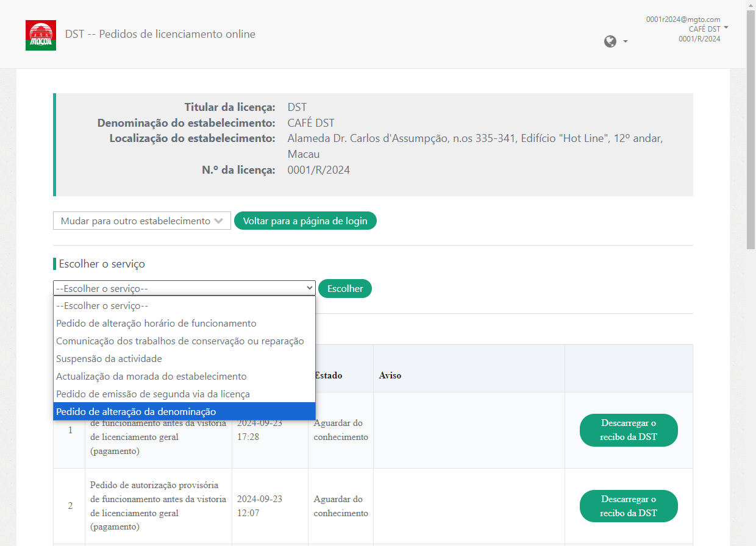This screenshot has width=756, height=546.
Task: Click the Macau DST logo
Action: tap(41, 35)
